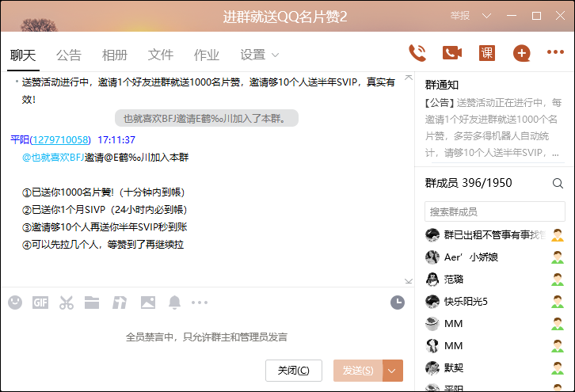Invite friends with the plus icon
575x392 pixels.
coord(521,53)
